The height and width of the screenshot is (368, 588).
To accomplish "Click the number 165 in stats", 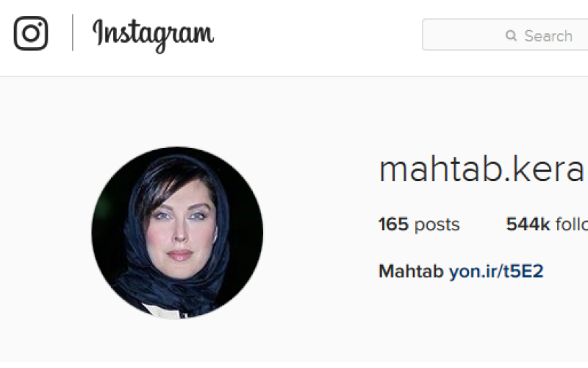I will coord(393,224).
